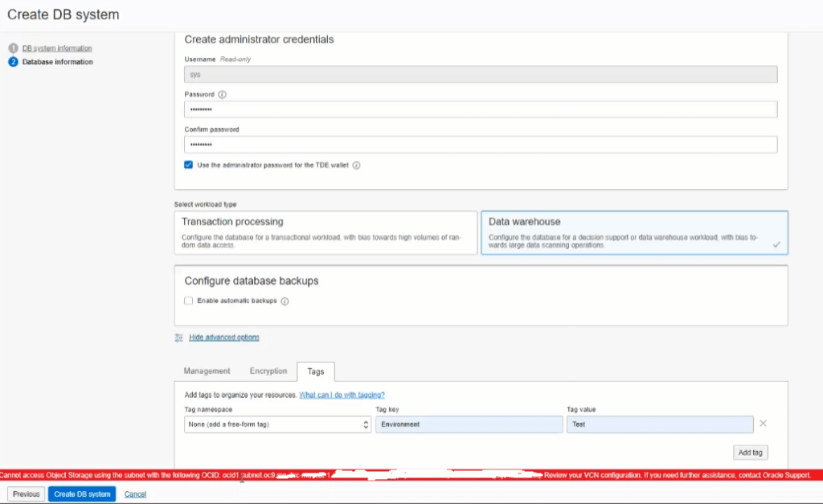The height and width of the screenshot is (504, 823).
Task: Click the Confirm password field
Action: pyautogui.click(x=480, y=145)
